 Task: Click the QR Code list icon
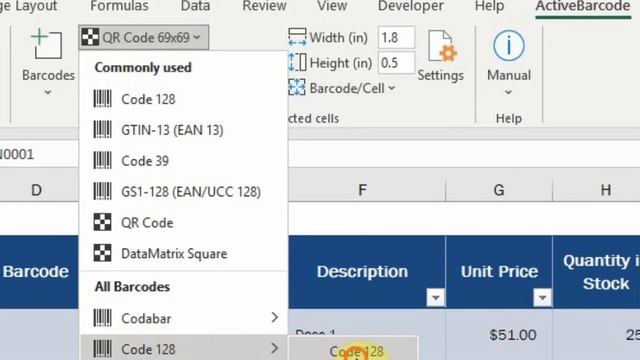coord(102,222)
